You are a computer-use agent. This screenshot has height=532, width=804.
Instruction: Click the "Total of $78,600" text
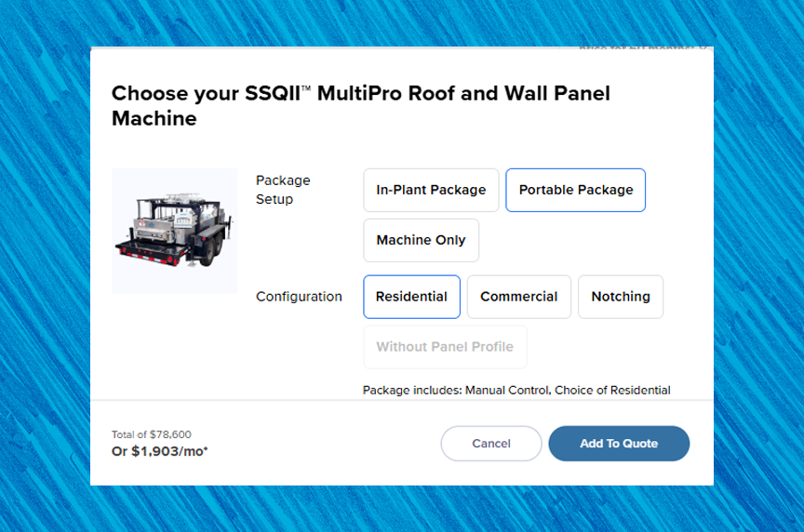[x=152, y=434]
